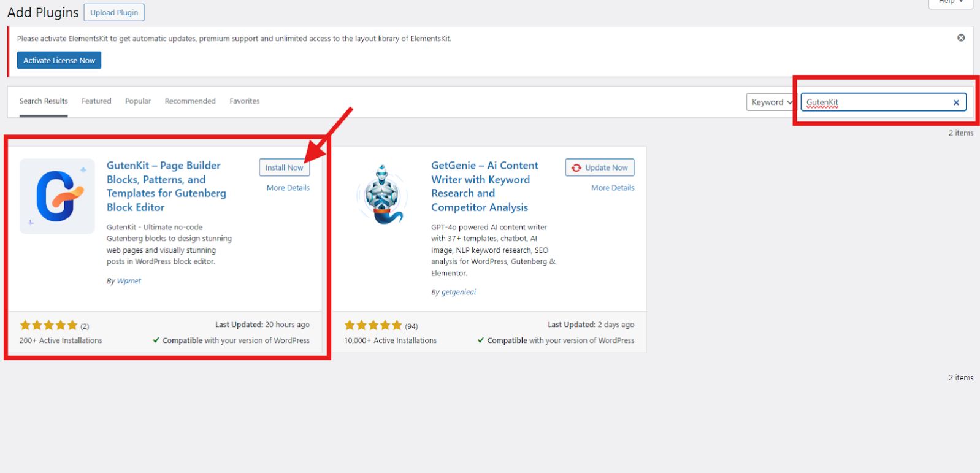Viewport: 980px width, 473px height.
Task: Clear the GutenKit search field
Action: coord(956,102)
